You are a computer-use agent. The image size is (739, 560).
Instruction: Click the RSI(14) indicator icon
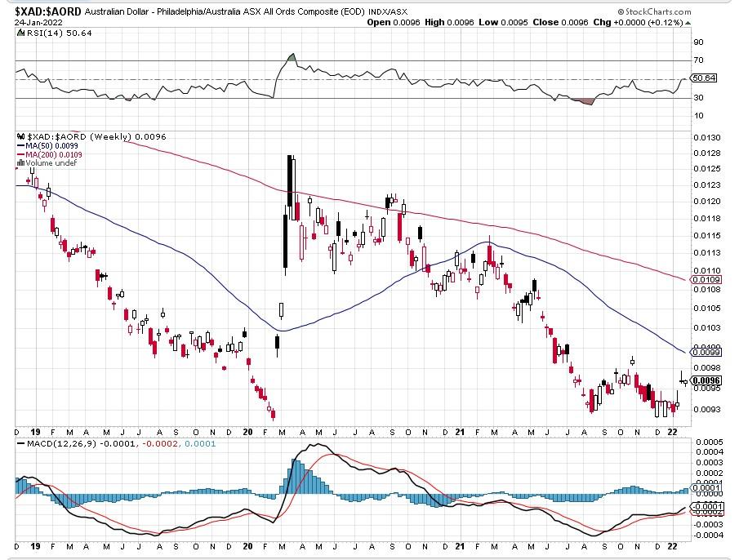(20, 33)
